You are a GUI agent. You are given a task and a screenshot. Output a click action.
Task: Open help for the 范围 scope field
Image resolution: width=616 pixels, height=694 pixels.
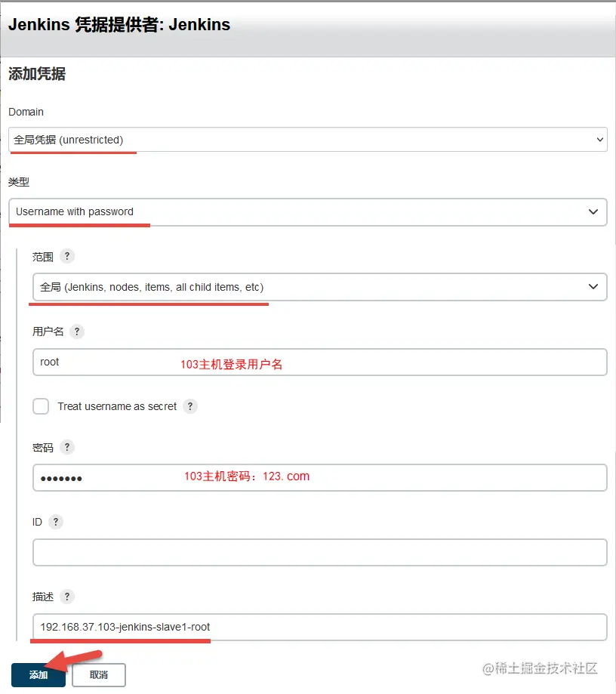67,256
